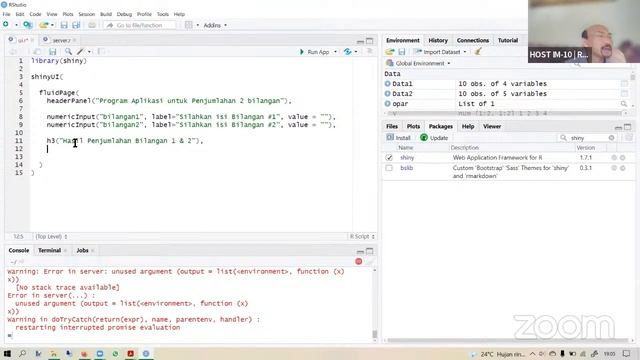Viewport: 640px width, 360px height.
Task: Open the shiny package link
Action: click(x=407, y=158)
